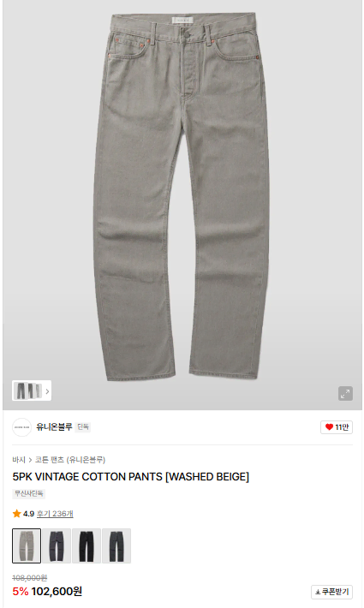Open the small gallery thumbnail preview
Screen dimensions: 364x608
coord(28,390)
